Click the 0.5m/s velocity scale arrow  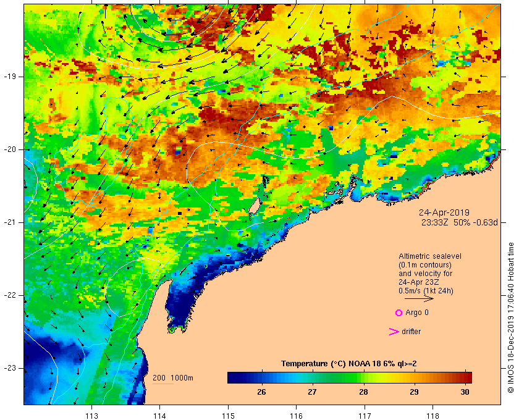tap(419, 298)
